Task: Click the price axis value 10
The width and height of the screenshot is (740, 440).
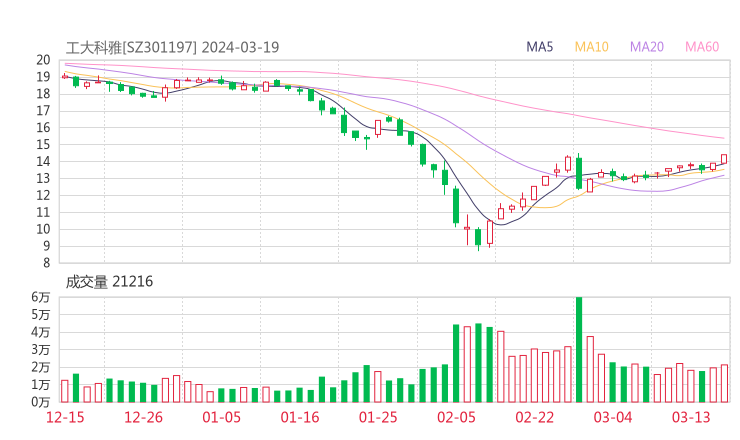Action: [x=43, y=229]
